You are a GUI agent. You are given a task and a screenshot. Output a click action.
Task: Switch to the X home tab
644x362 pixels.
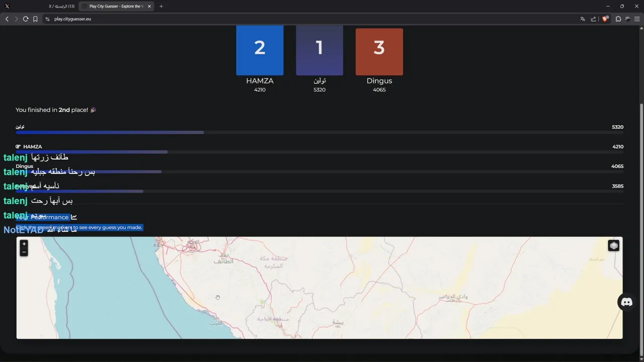point(61,7)
